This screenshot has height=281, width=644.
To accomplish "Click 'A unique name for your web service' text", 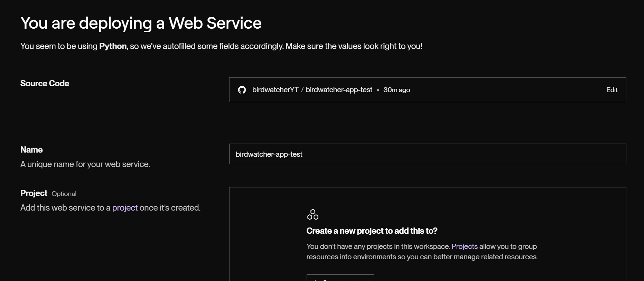I will click(85, 164).
